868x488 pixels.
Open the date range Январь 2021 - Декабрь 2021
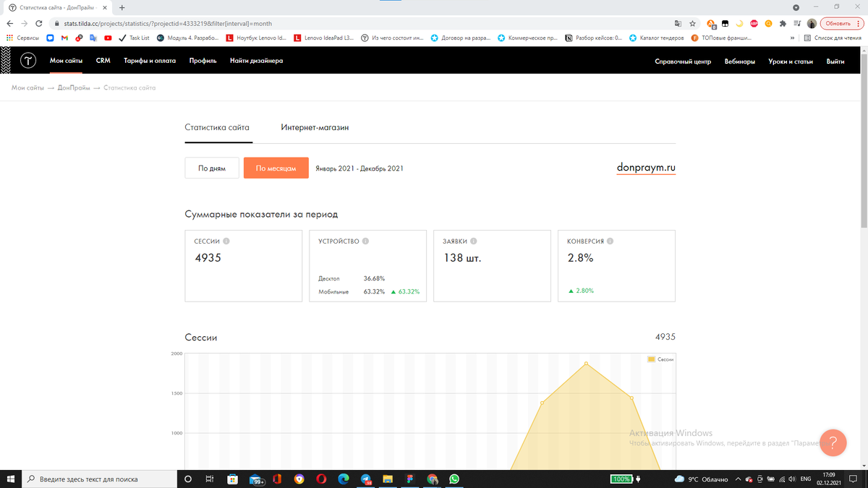[x=359, y=168]
